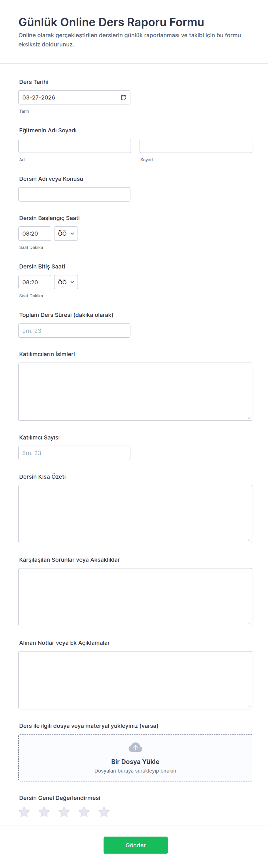
Task: Click the cloud upload icon
Action: point(135,747)
